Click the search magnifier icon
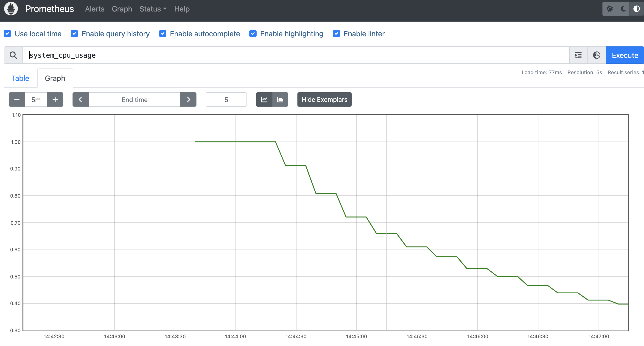 click(13, 55)
